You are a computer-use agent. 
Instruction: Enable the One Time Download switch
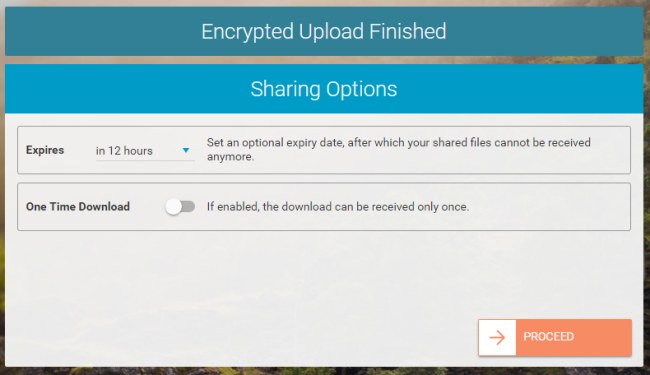tap(180, 206)
